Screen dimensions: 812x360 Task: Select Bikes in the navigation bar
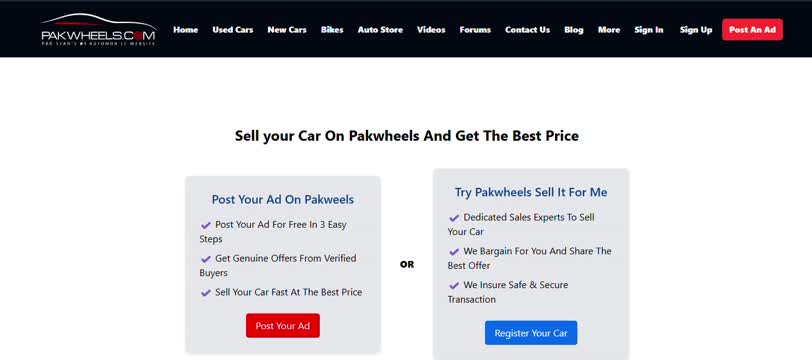(332, 30)
